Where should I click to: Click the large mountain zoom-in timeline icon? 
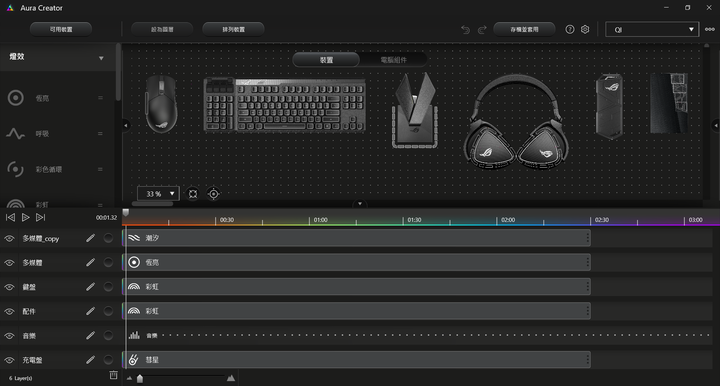coord(231,378)
